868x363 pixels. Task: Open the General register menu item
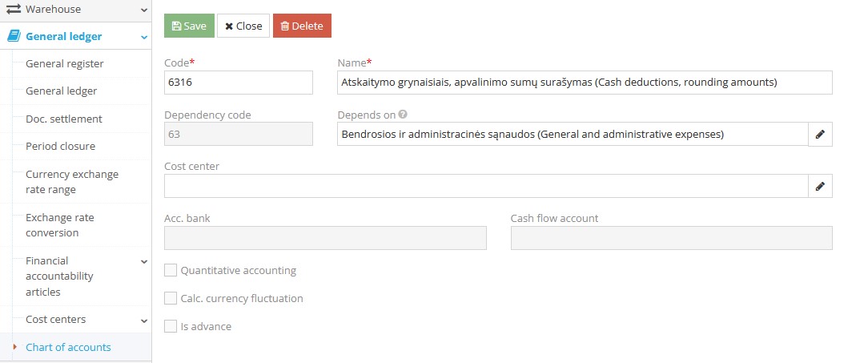(x=65, y=63)
